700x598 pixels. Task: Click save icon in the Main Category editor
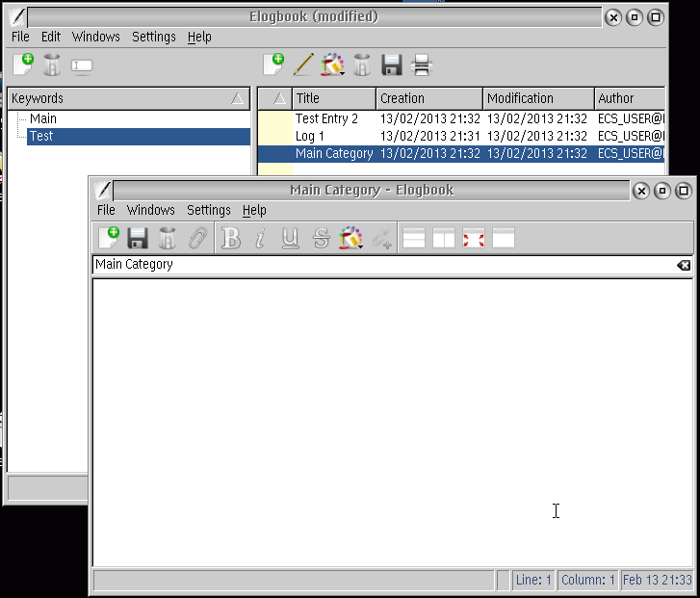coord(138,238)
